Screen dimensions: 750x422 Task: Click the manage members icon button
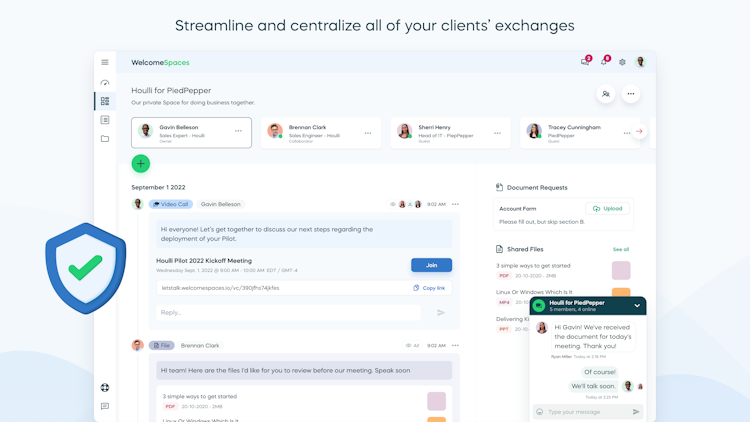point(606,94)
